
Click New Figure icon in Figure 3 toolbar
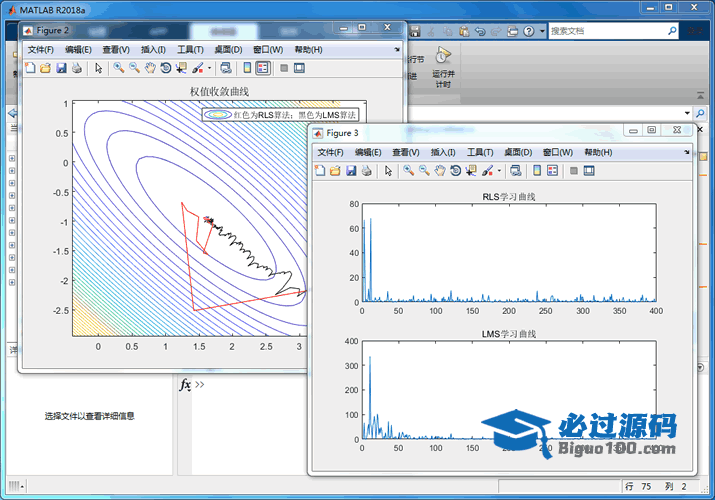point(320,171)
